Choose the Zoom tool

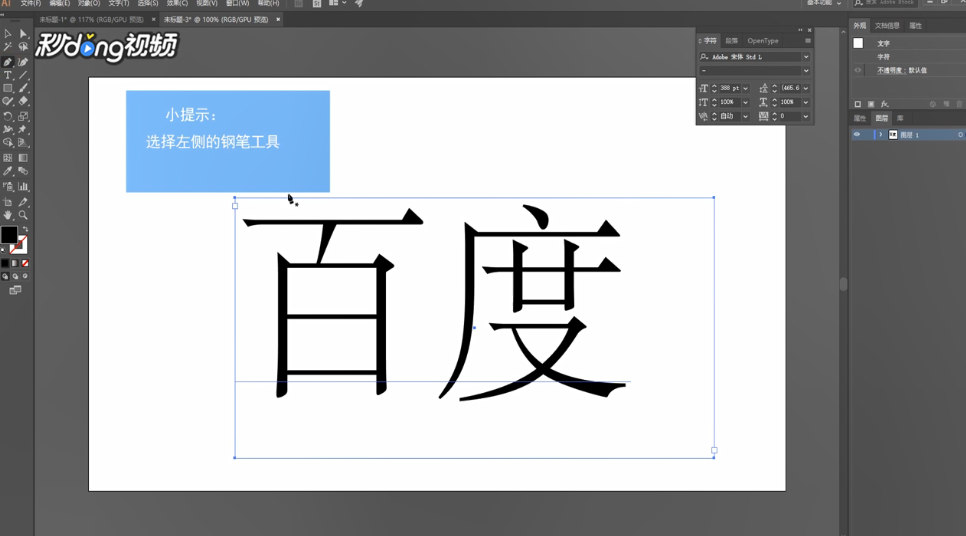(23, 215)
